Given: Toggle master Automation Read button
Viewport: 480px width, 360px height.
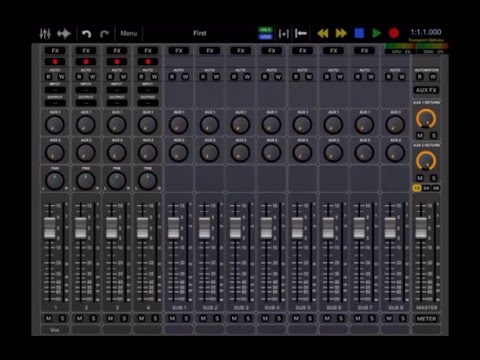Looking at the screenshot, I should [x=420, y=77].
